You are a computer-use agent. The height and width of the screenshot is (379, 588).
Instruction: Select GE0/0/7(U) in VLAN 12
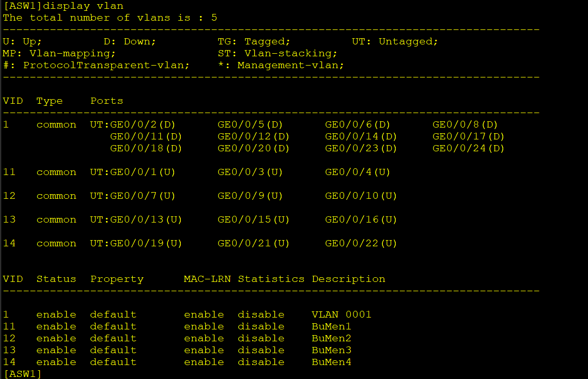pyautogui.click(x=143, y=196)
